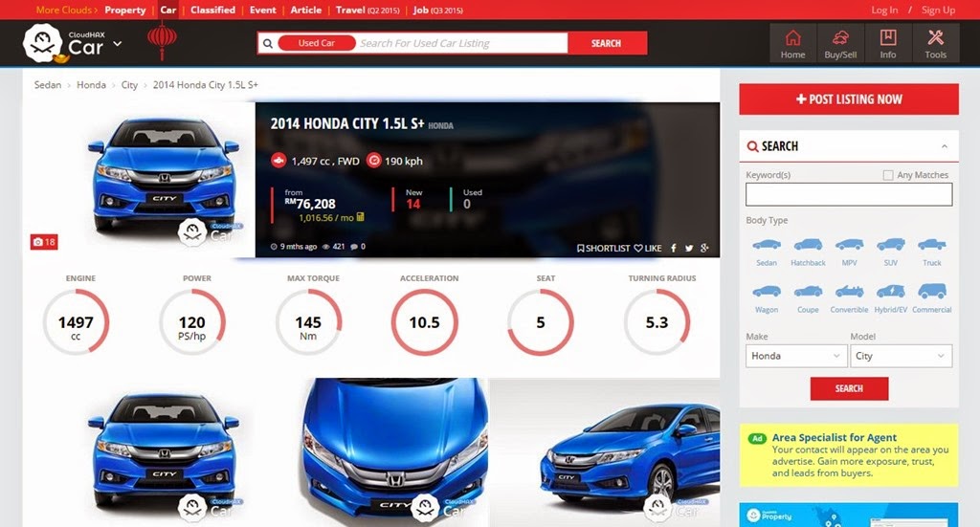Expand the CloudHAX Car logo dropdown arrow

point(117,44)
